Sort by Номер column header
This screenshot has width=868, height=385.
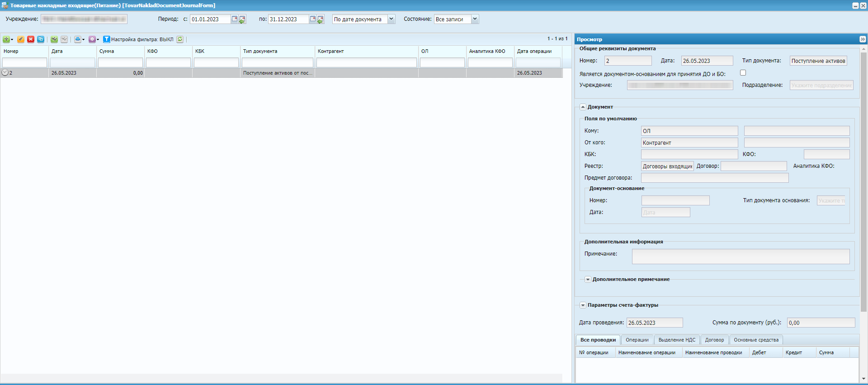click(x=24, y=51)
